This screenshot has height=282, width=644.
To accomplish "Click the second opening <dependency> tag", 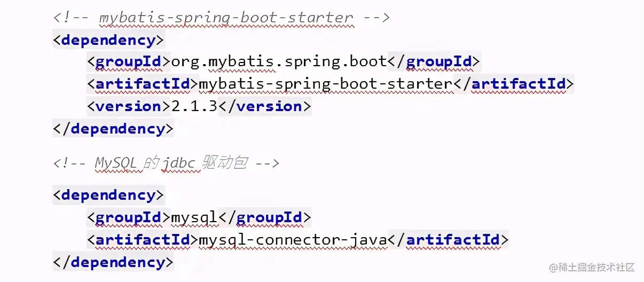I will [108, 194].
